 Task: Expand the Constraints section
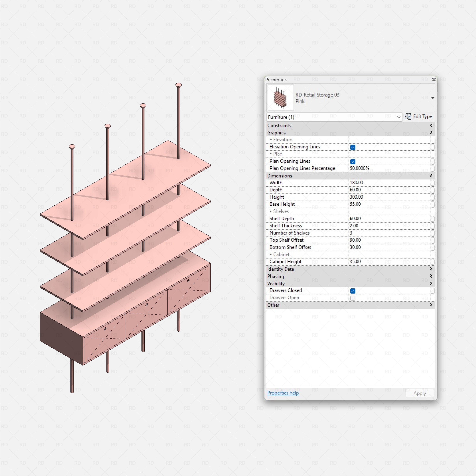click(x=431, y=125)
